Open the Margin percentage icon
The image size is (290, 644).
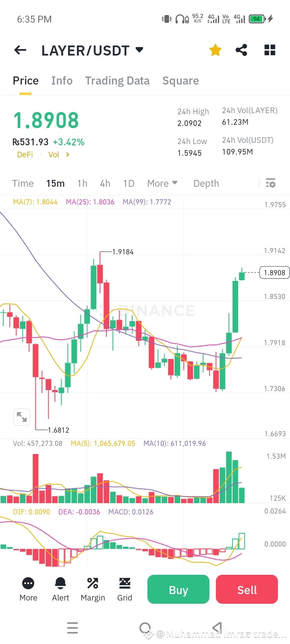(x=93, y=583)
